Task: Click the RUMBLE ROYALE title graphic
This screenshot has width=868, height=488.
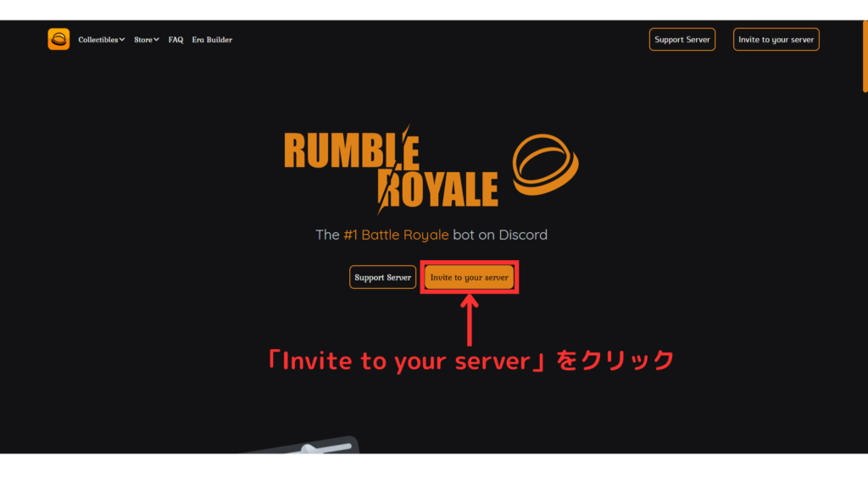Action: click(x=392, y=169)
